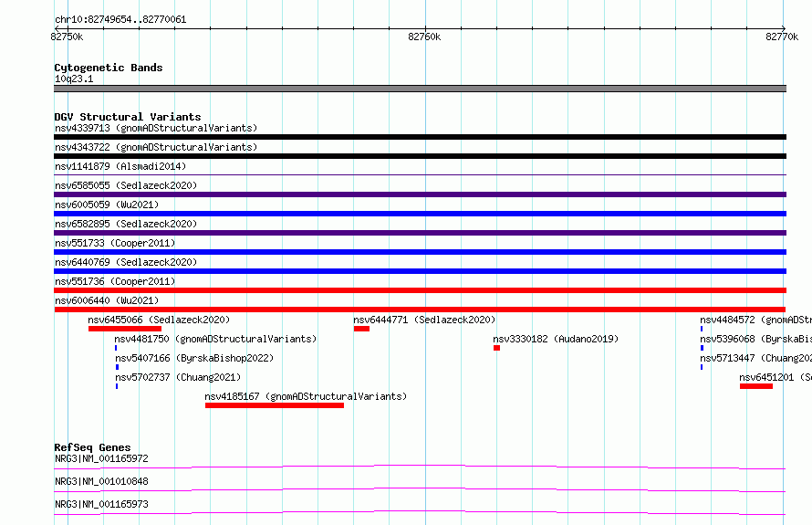812x525 pixels.
Task: Click the red bar under nsv6006440
Action: pyautogui.click(x=420, y=310)
